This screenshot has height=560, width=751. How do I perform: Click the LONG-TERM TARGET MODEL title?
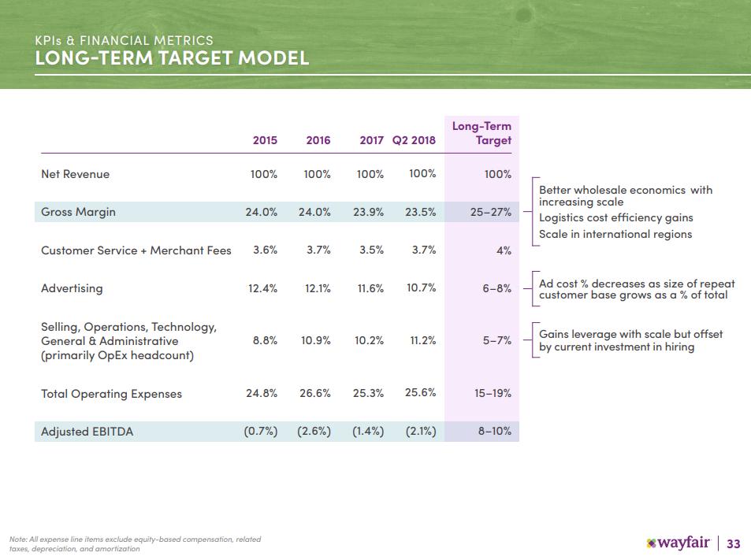(172, 58)
